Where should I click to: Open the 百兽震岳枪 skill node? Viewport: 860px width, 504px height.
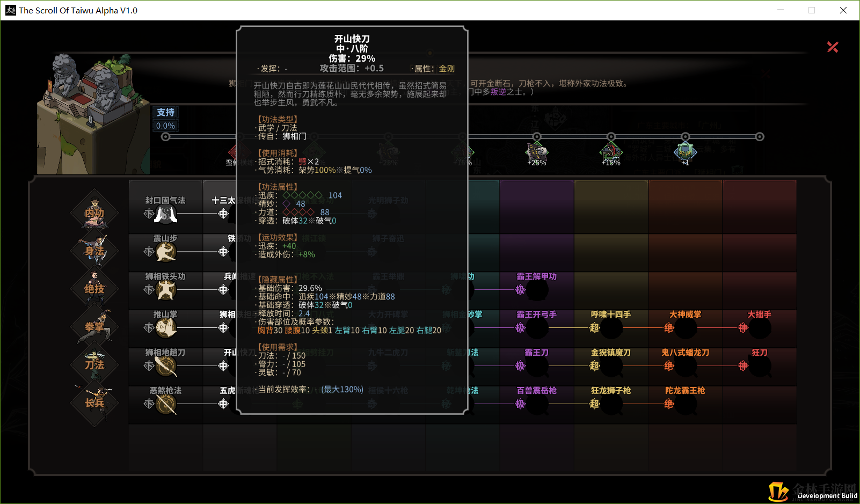(x=537, y=404)
